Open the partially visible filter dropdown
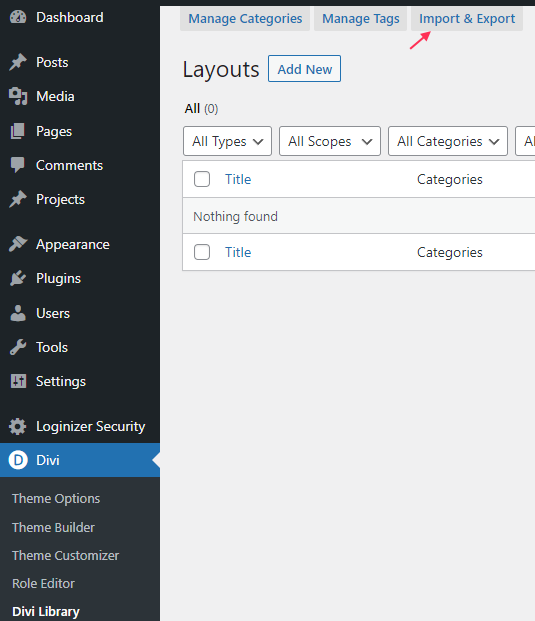The height and width of the screenshot is (621, 535). pos(525,141)
